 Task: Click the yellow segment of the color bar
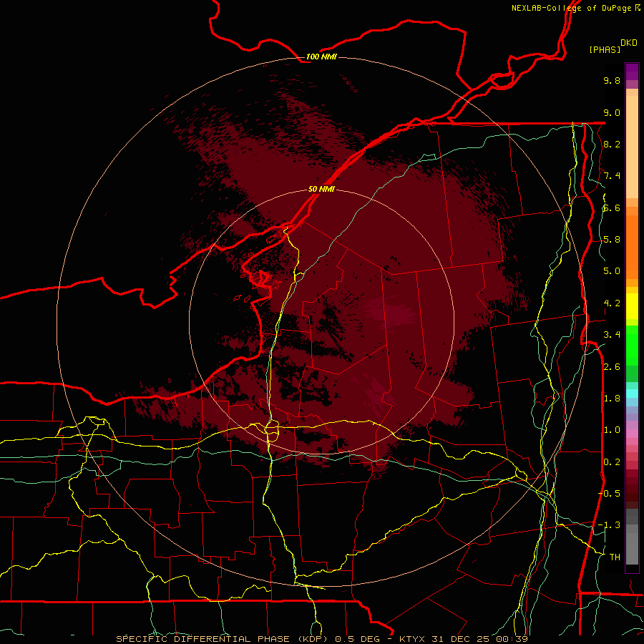[632, 306]
